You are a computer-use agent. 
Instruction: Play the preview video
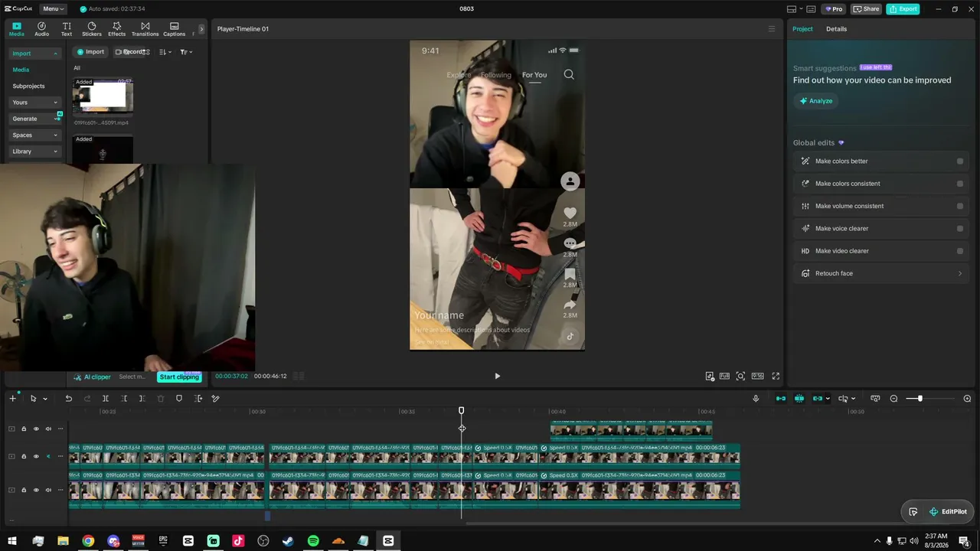click(497, 377)
